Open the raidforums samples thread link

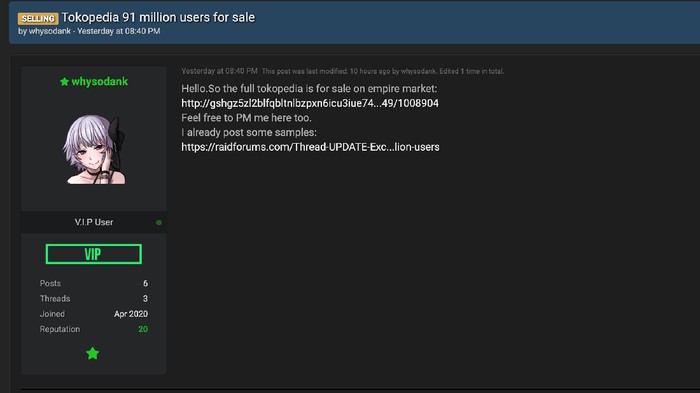310,147
